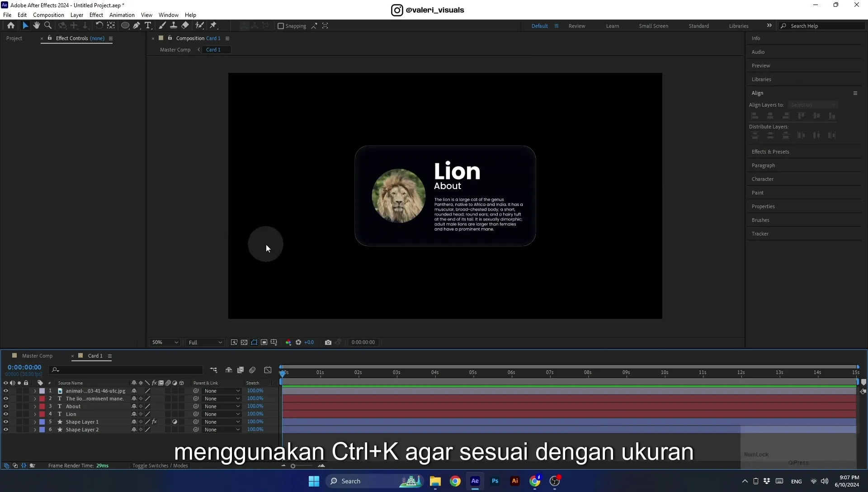Select the Eraser tool
This screenshot has width=868, height=492.
[x=185, y=26]
